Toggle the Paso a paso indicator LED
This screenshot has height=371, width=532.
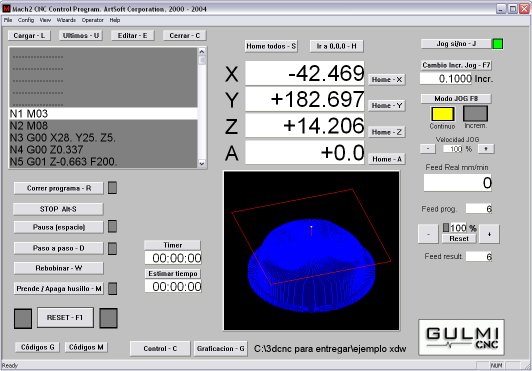point(112,248)
